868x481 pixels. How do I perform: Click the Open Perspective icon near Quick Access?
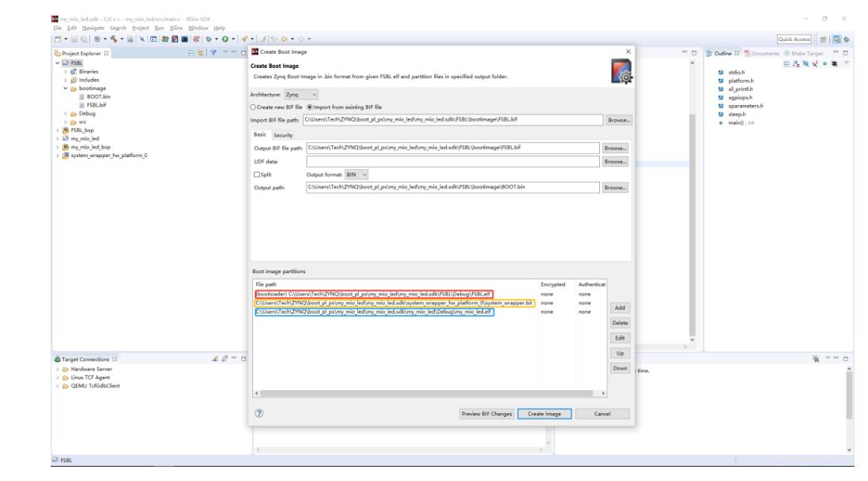coord(823,39)
